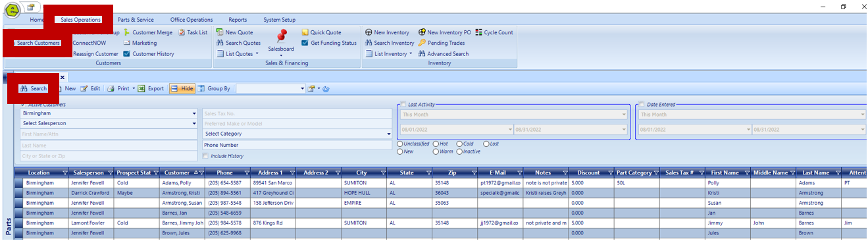
Task: Open the Select Category dropdown
Action: [x=388, y=134]
